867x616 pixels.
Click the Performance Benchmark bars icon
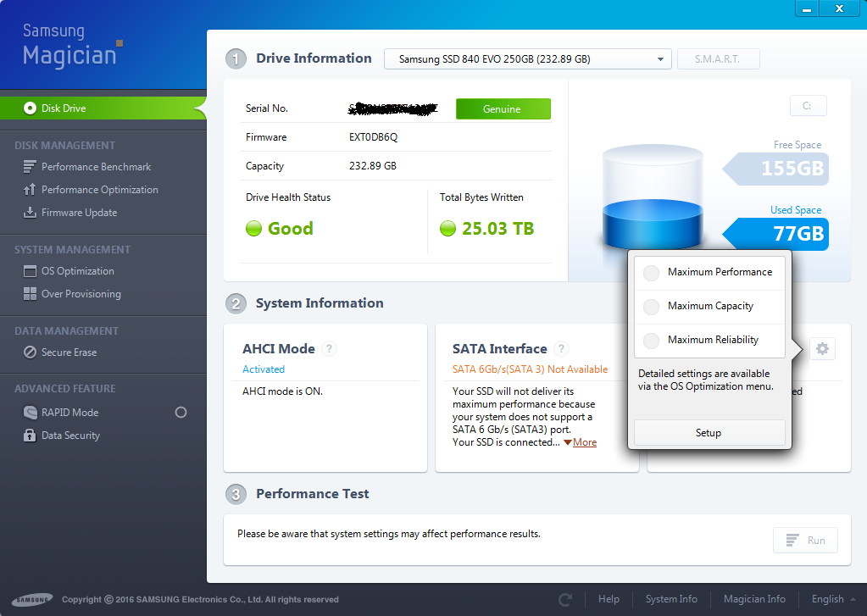(30, 166)
